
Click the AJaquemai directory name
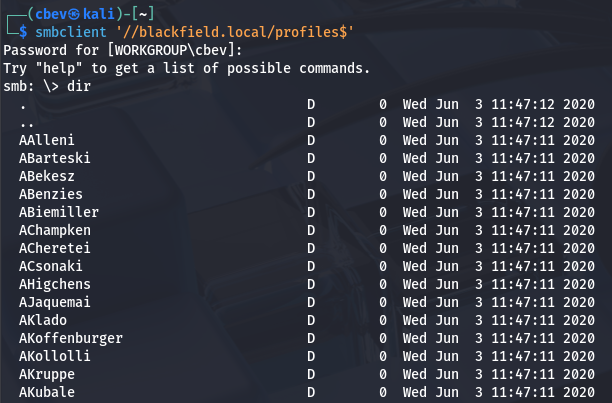54,302
